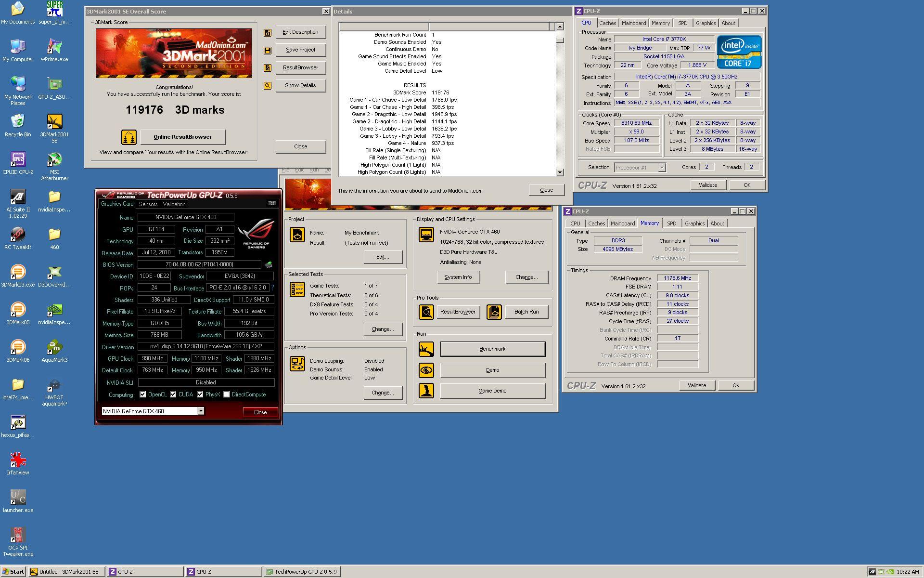
Task: Open the My Documents desktop icon
Action: (18, 13)
